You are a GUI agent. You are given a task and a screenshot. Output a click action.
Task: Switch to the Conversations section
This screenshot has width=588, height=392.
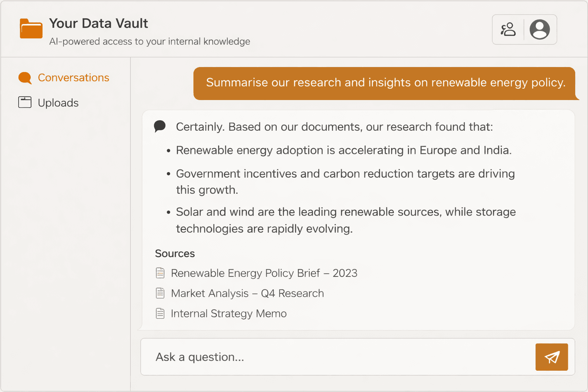click(x=73, y=78)
